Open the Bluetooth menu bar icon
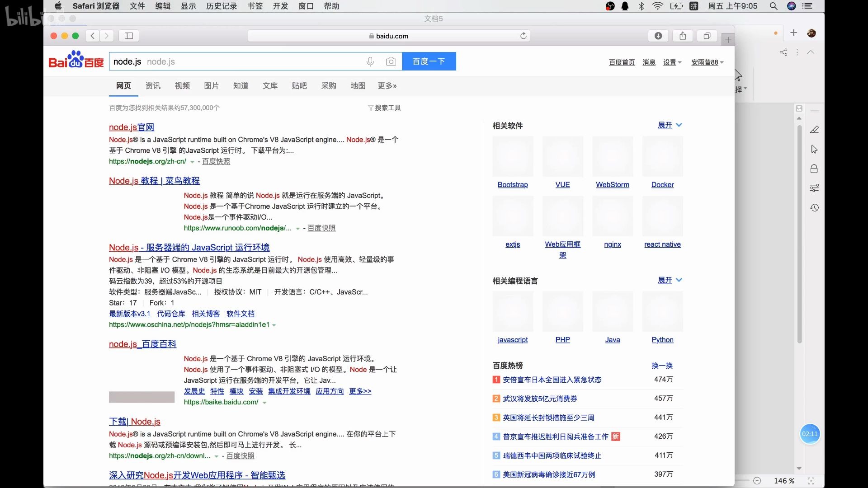The width and height of the screenshot is (868, 488). [642, 6]
